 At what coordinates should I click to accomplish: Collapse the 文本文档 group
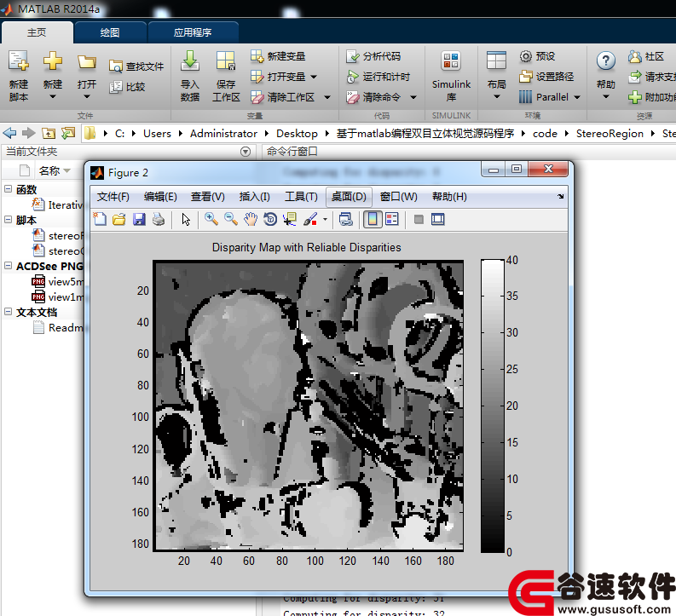8,312
